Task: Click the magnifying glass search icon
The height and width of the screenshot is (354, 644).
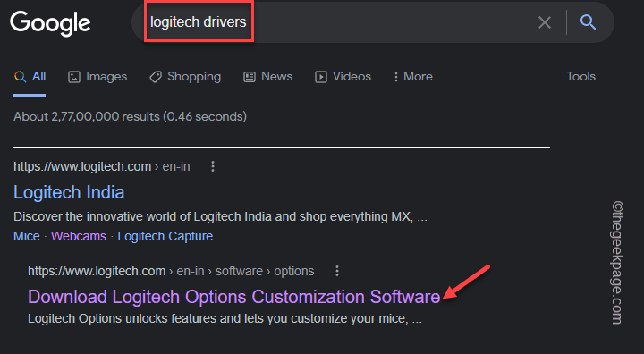Action: click(x=588, y=22)
